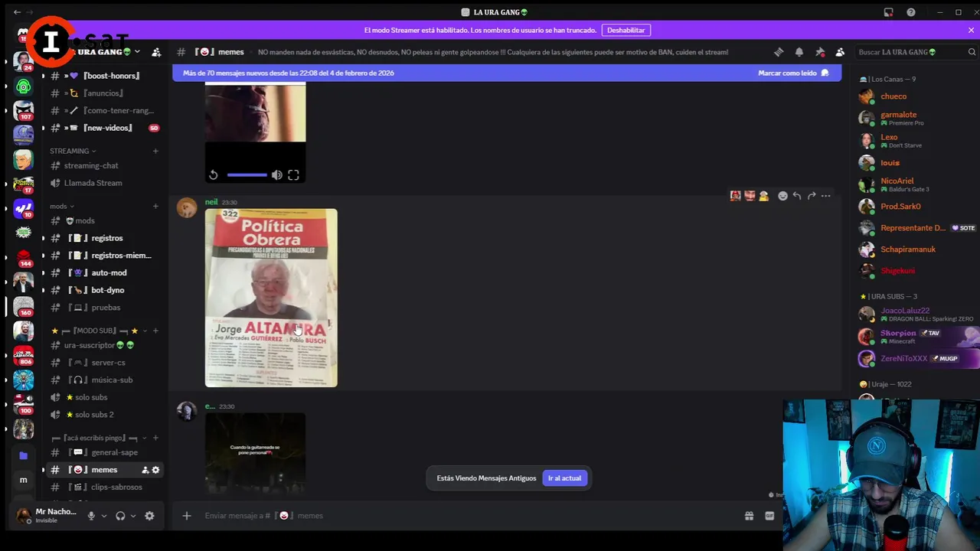Screen dimensions: 980x551
Task: Open the GIF picker icon
Action: pyautogui.click(x=769, y=516)
